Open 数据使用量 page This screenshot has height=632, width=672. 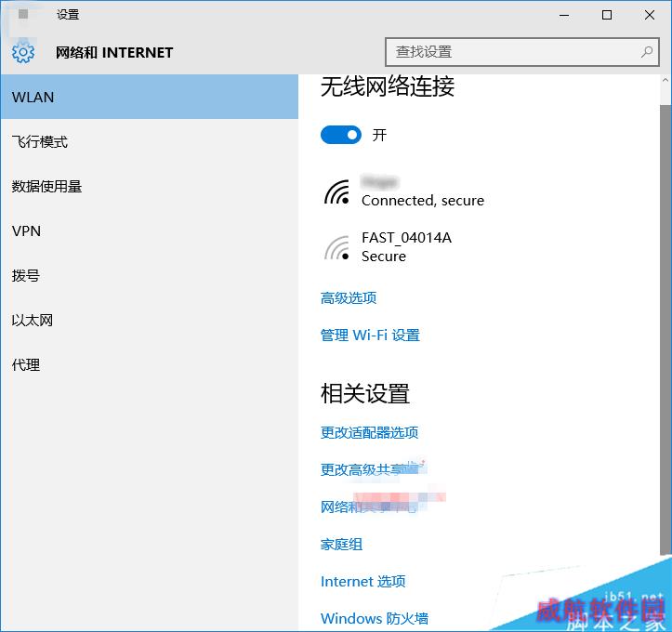pos(149,186)
